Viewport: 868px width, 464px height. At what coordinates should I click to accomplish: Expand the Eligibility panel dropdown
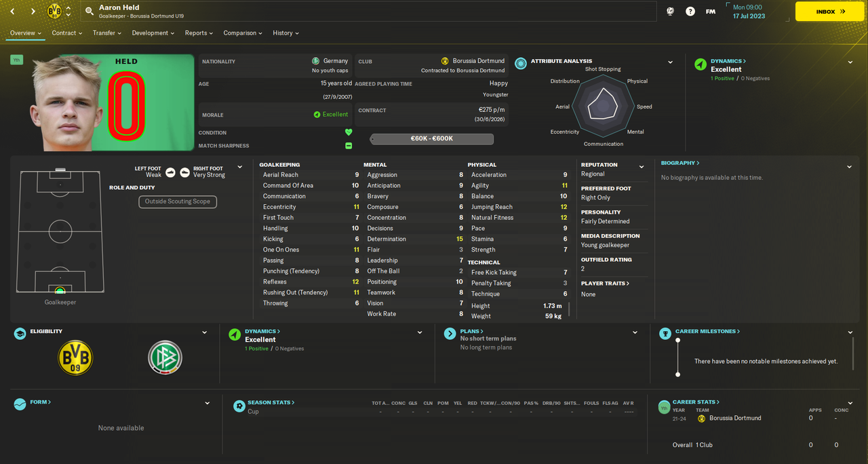point(205,332)
